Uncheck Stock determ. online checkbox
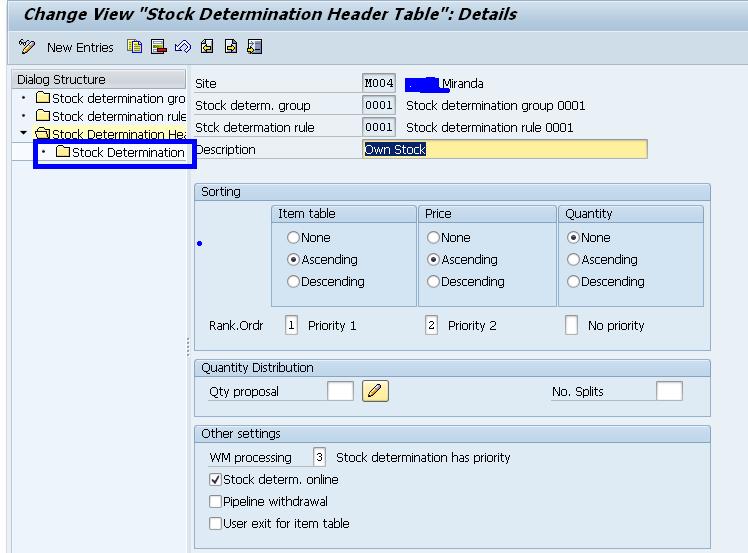The height and width of the screenshot is (553, 748). (x=216, y=480)
